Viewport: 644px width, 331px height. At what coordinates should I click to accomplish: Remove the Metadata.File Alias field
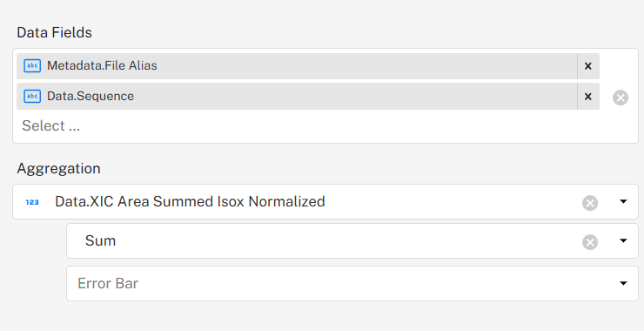(588, 66)
